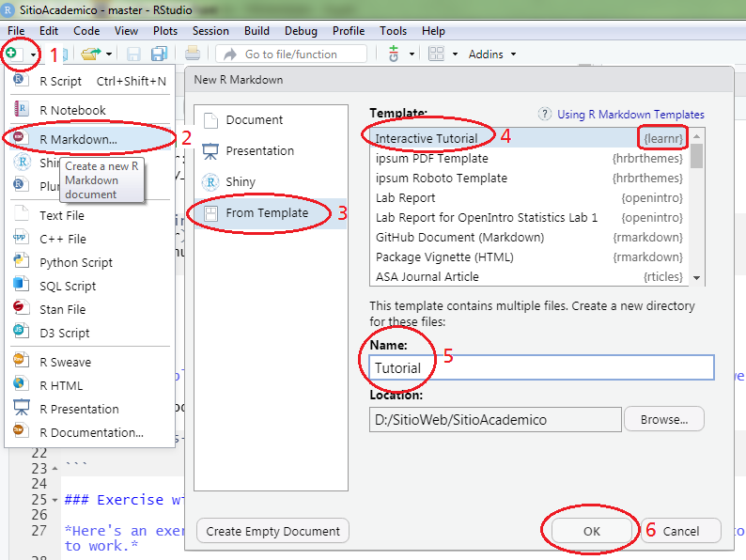746x560 pixels.
Task: Click the template list scrollbar thumb
Action: tap(696, 156)
